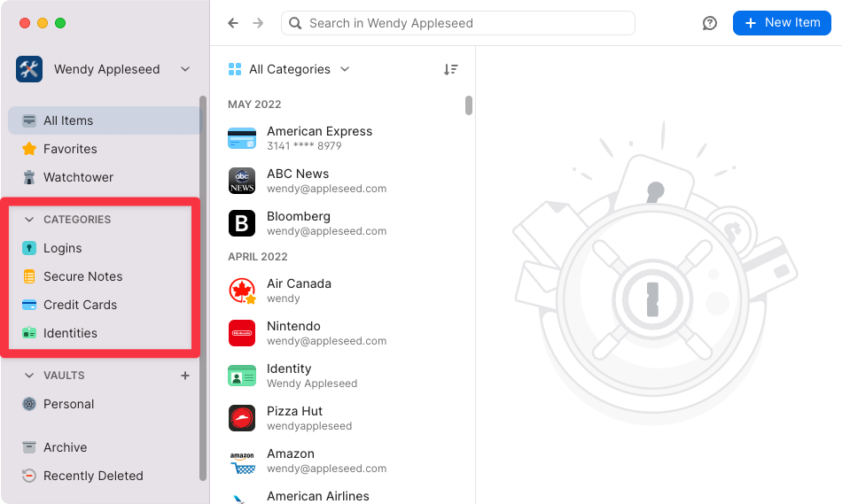842x504 pixels.
Task: Collapse the Vaults section
Action: (29, 376)
